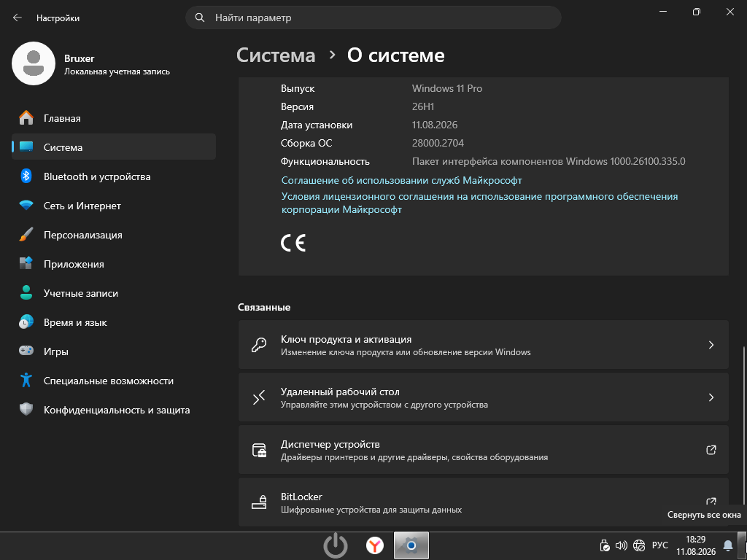Open BitLocker device encryption
747x560 pixels.
coord(483,502)
